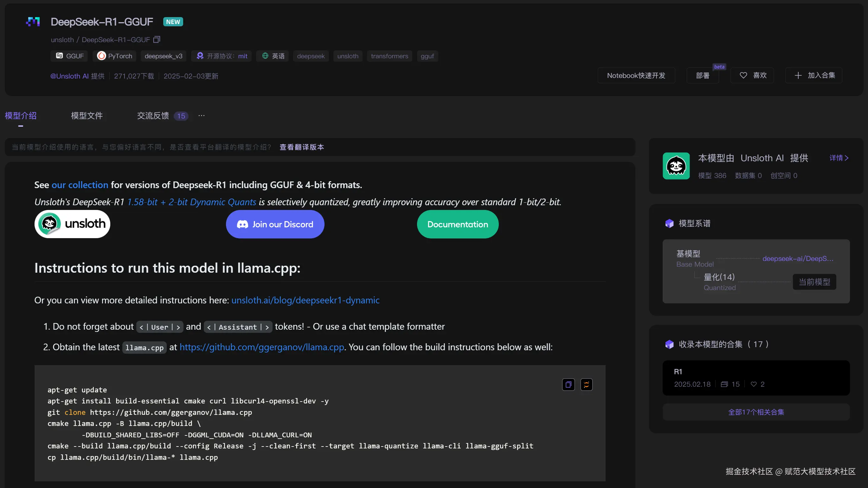This screenshot has width=868, height=488.
Task: Open the 交流反馈 tab
Action: coord(153,116)
